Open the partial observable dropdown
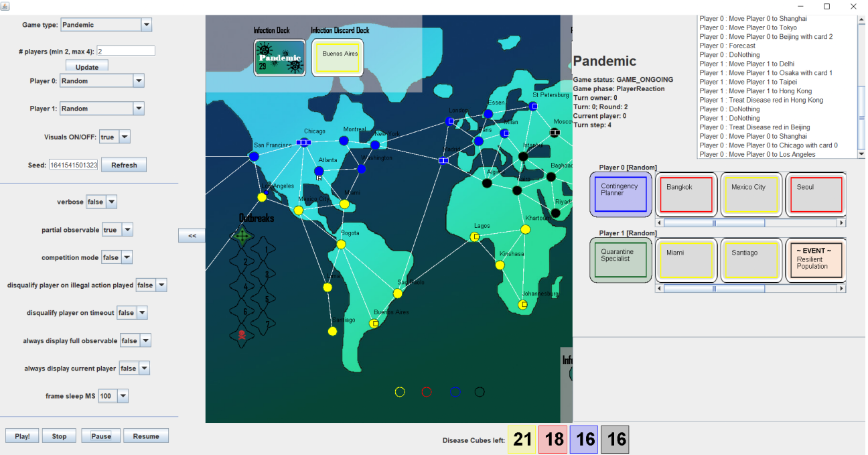The width and height of the screenshot is (868, 455). click(x=117, y=230)
